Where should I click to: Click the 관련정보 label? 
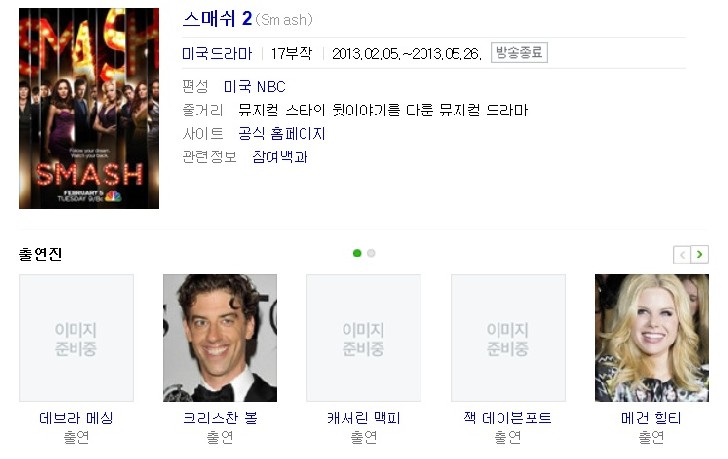(x=209, y=156)
